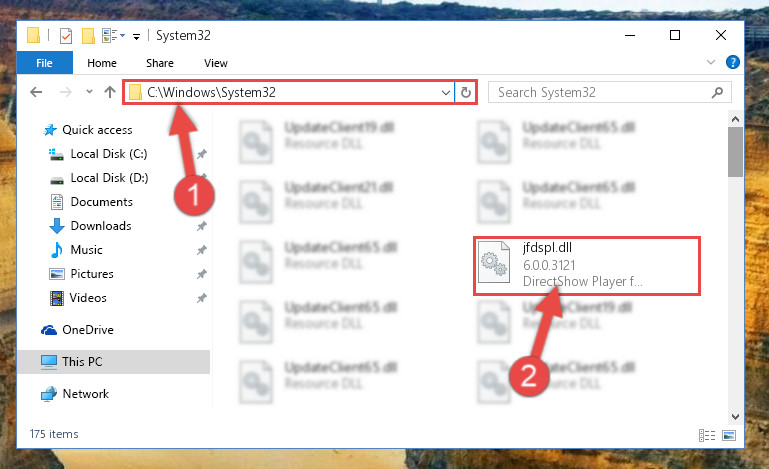Select the jfdspl.dll file

(x=587, y=265)
